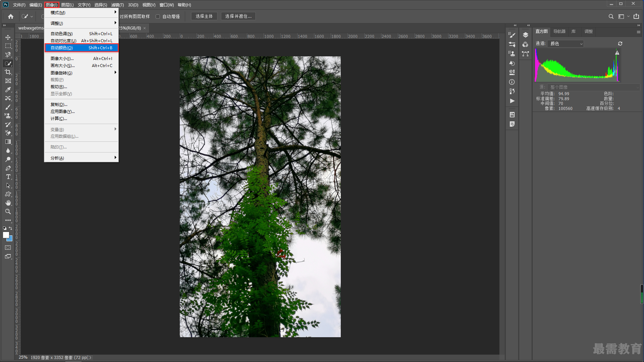Screen dimensions: 644x362
Task: Select the Eraser tool
Action: 8,133
